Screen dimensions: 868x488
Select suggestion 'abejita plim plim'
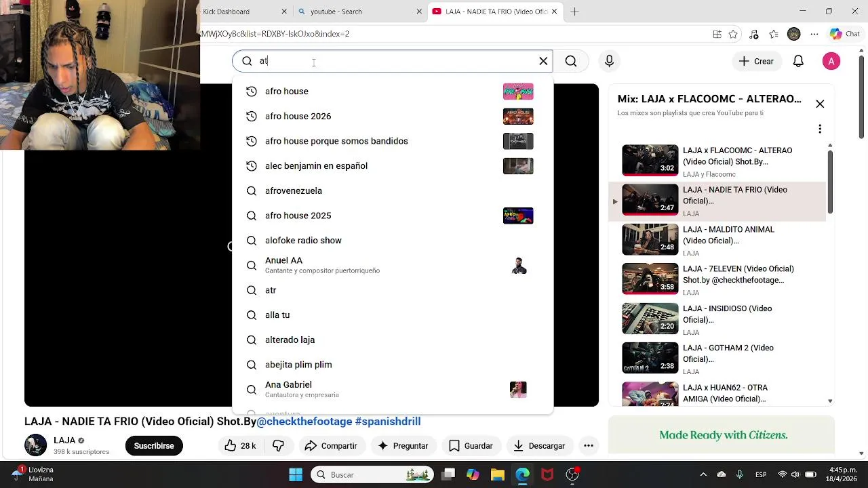pos(393,365)
